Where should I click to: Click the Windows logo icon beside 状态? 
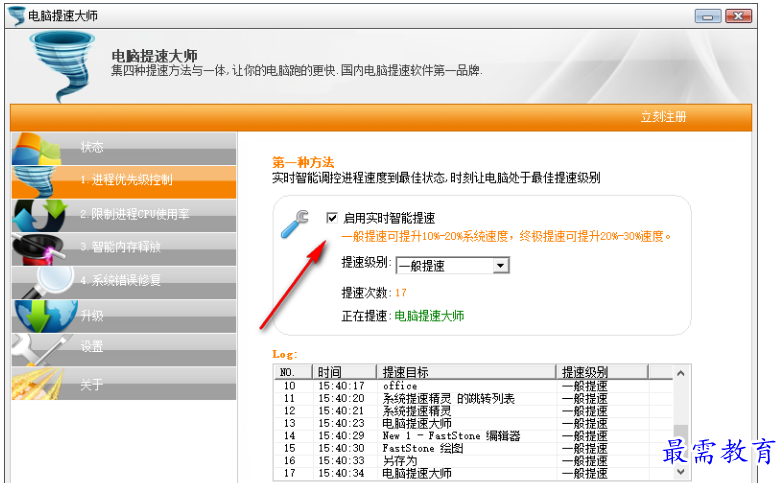point(36,149)
